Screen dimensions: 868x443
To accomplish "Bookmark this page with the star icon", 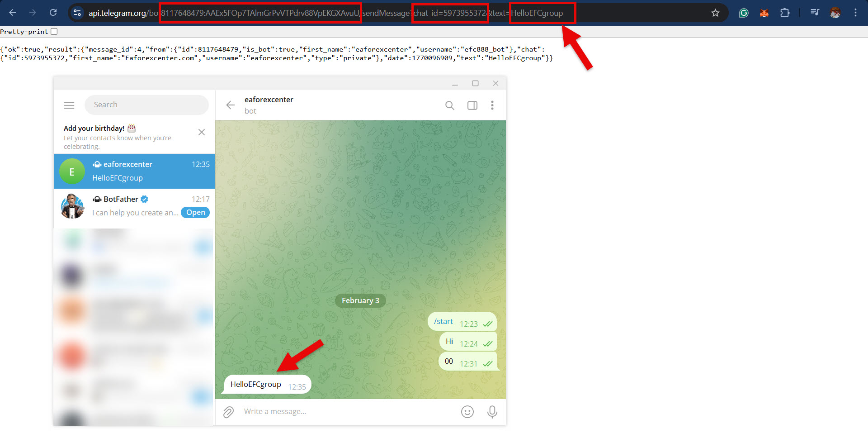I will click(715, 13).
